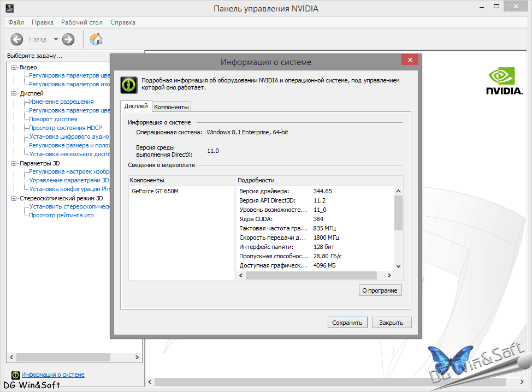
Task: Open the Файл menu
Action: [x=16, y=22]
